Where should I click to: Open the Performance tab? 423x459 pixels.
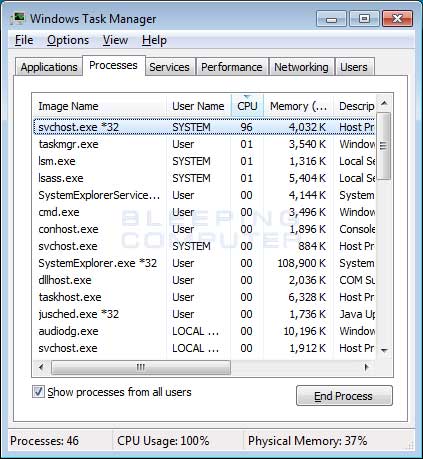232,67
